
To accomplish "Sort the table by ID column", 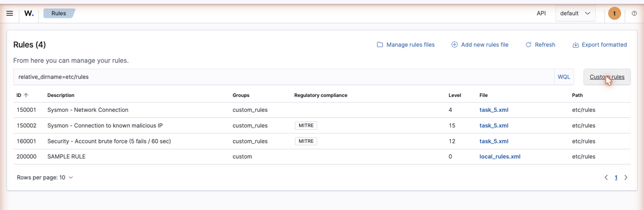I will 23,95.
